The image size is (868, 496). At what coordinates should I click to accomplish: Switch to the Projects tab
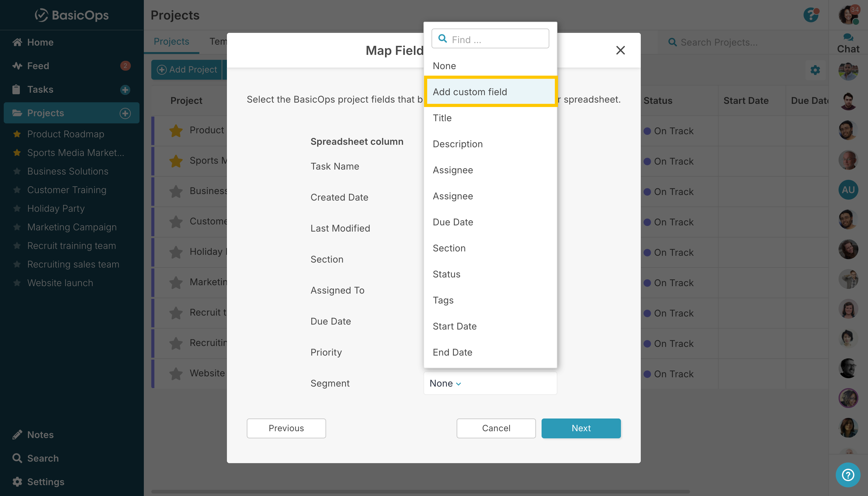(171, 42)
